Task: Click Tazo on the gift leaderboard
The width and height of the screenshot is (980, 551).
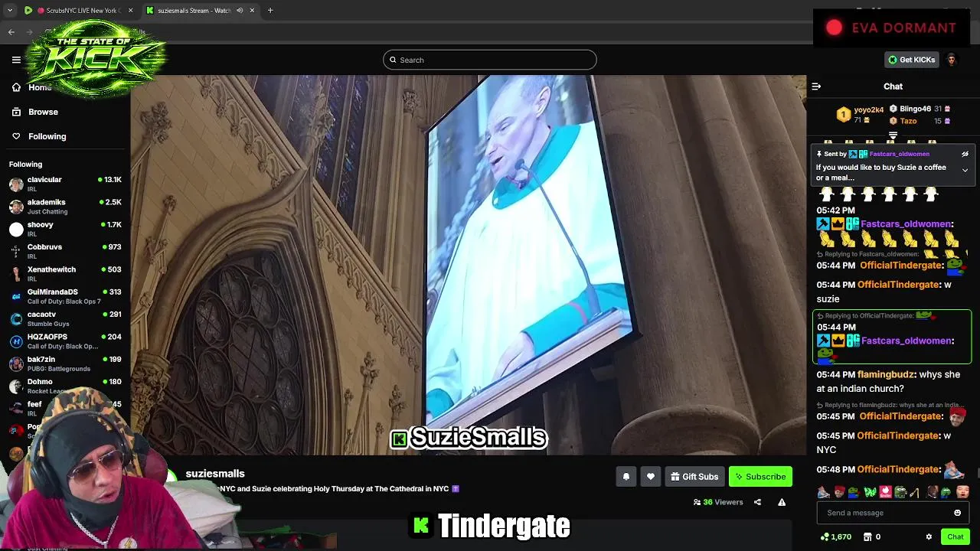Action: [x=908, y=121]
